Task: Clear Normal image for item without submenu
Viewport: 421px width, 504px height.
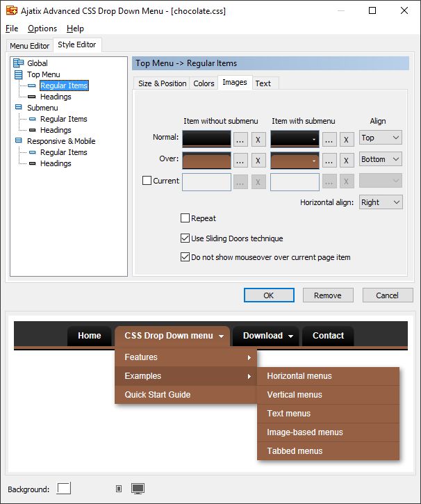Action: (x=258, y=140)
